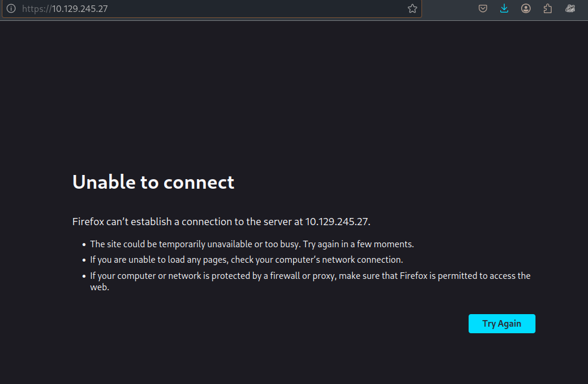The image size is (588, 384).
Task: Click the "temporarily unavailable or too busy" bullet
Action: click(x=252, y=244)
